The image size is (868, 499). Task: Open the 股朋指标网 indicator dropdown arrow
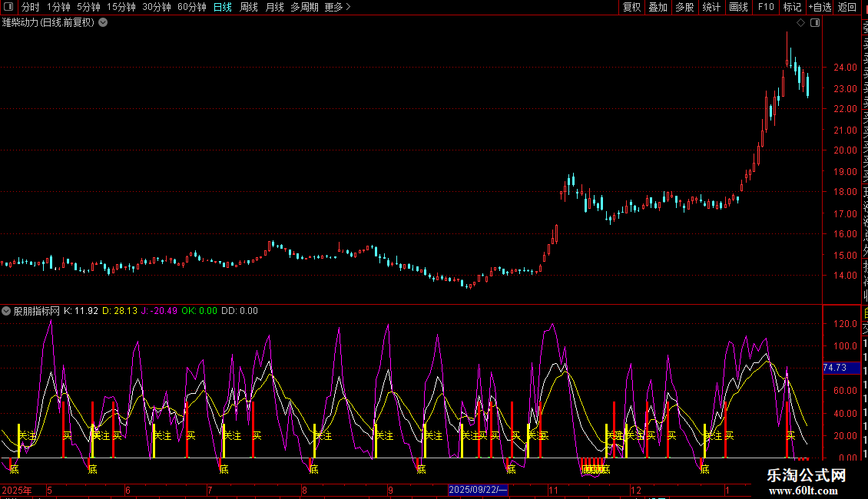tap(7, 311)
